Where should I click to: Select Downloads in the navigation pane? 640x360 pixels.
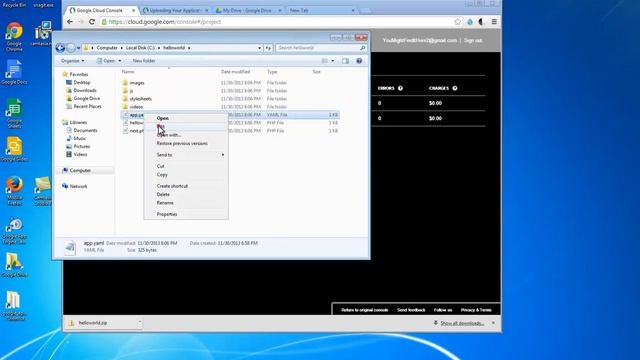(x=85, y=91)
